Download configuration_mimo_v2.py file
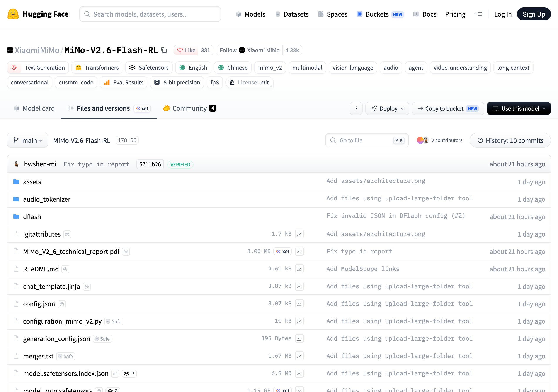The height and width of the screenshot is (392, 558). pos(299,321)
